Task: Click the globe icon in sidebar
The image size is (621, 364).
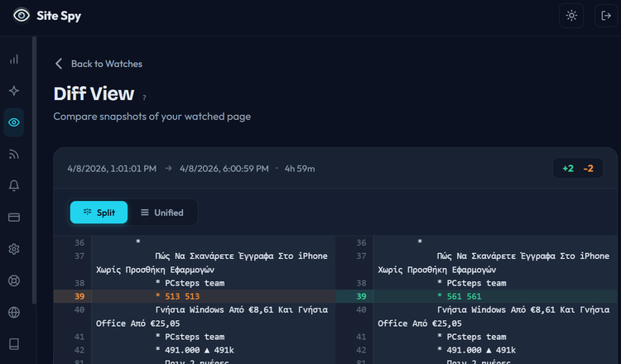Action: (x=13, y=312)
